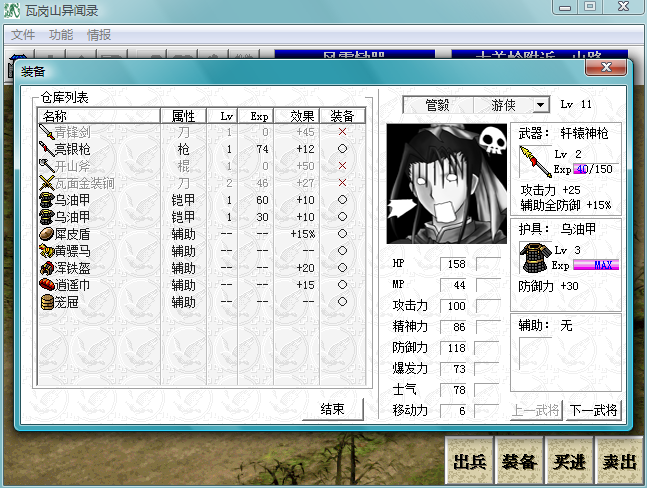Go to next general with 下一武将
The image size is (647, 488).
point(593,410)
